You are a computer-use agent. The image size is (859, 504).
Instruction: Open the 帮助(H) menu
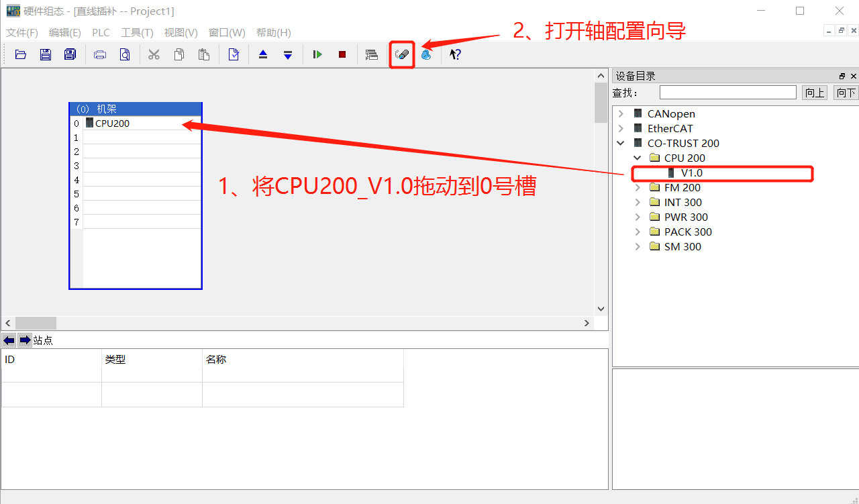click(x=274, y=33)
